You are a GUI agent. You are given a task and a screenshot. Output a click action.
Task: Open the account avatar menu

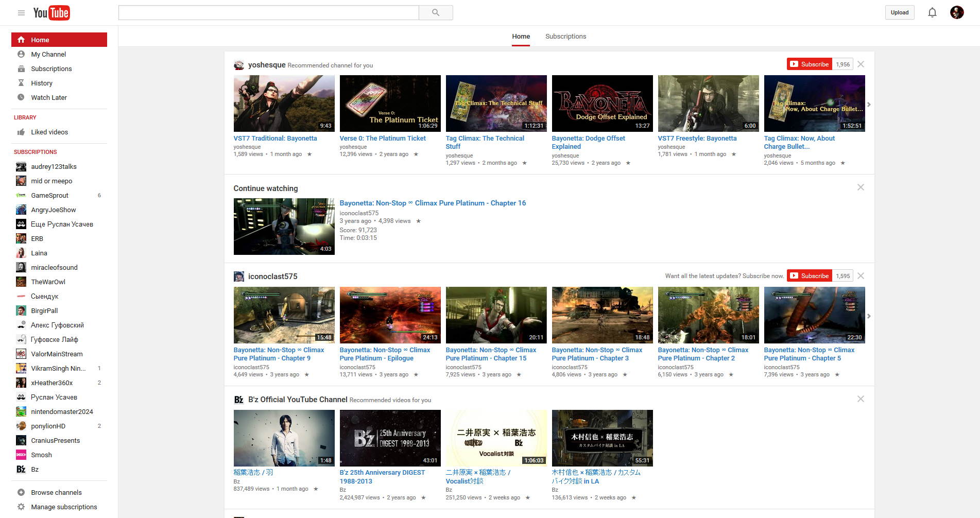[x=957, y=12]
